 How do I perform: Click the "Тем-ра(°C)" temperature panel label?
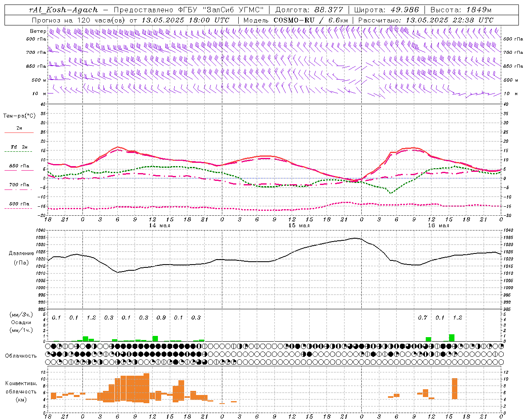point(19,116)
